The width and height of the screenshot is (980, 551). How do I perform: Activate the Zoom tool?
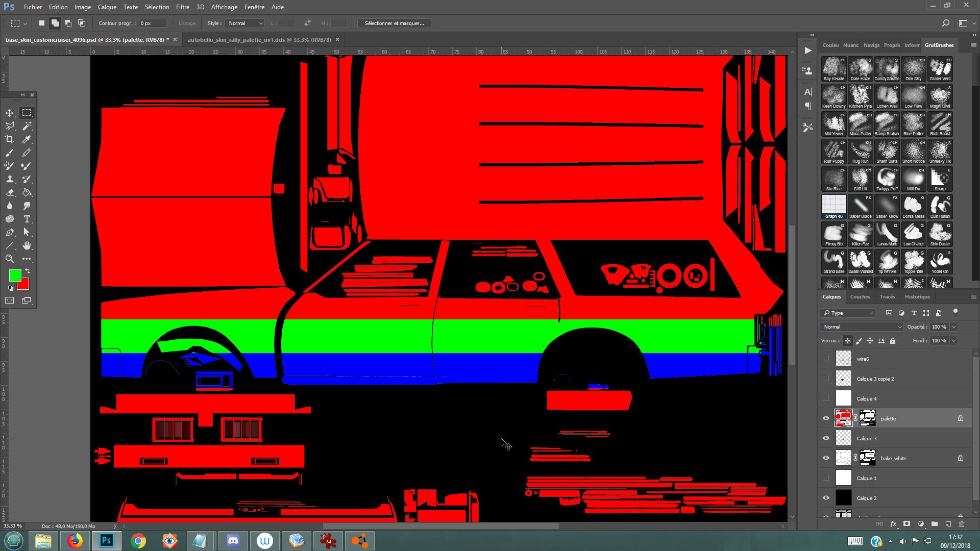pos(10,259)
